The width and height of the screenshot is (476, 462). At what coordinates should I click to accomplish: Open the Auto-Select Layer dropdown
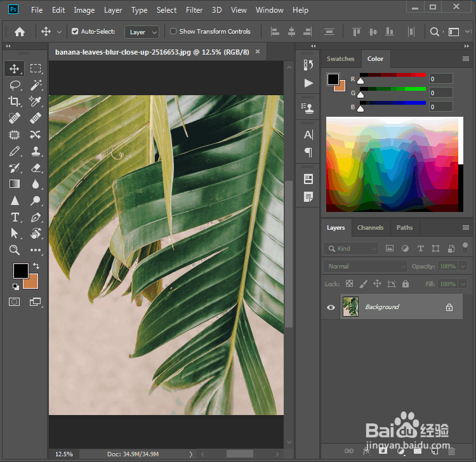coord(142,32)
